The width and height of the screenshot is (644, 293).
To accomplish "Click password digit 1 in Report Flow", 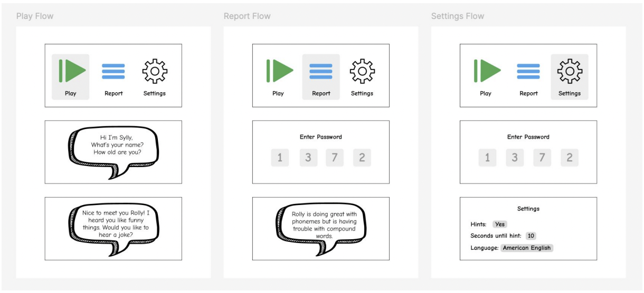I will 280,158.
